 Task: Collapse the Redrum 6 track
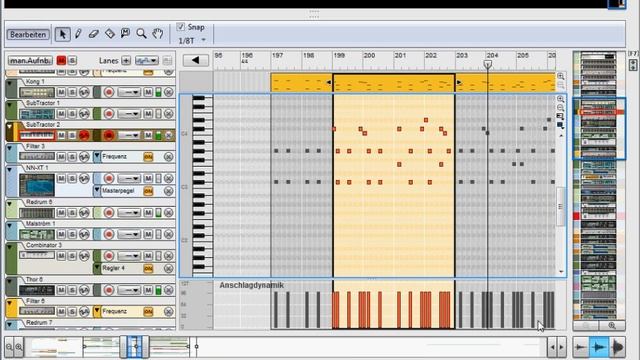10,204
